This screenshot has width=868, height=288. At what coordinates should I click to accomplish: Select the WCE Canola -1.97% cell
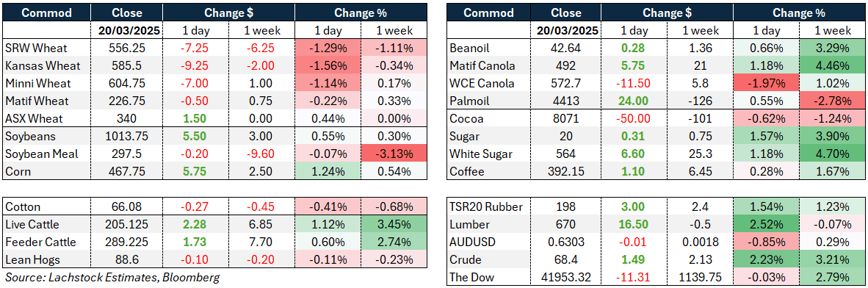[766, 84]
